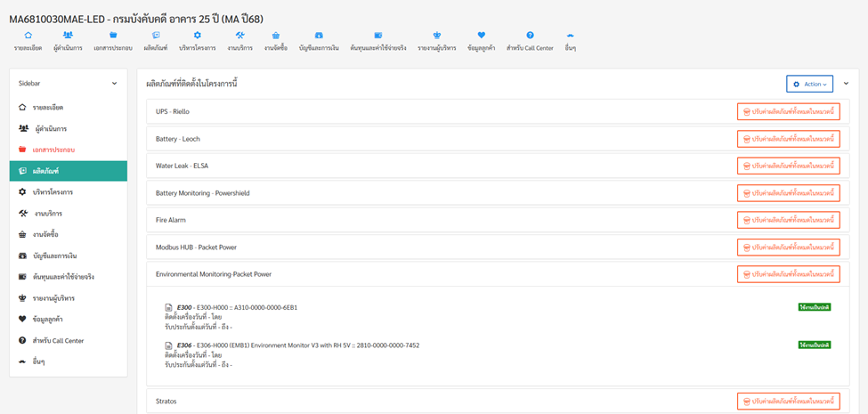Click the gear icon for บริหารโครงการ in top bar
Viewport: 868px width, 414px height.
coord(197,36)
